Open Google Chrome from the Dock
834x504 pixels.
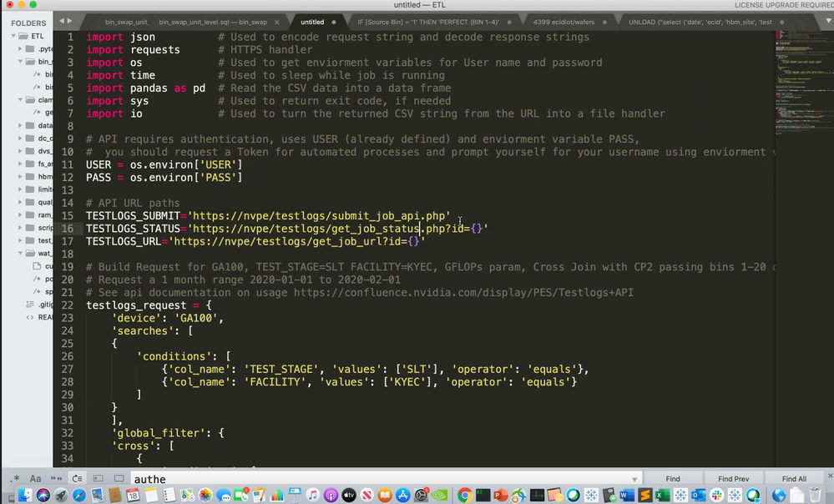[465, 495]
